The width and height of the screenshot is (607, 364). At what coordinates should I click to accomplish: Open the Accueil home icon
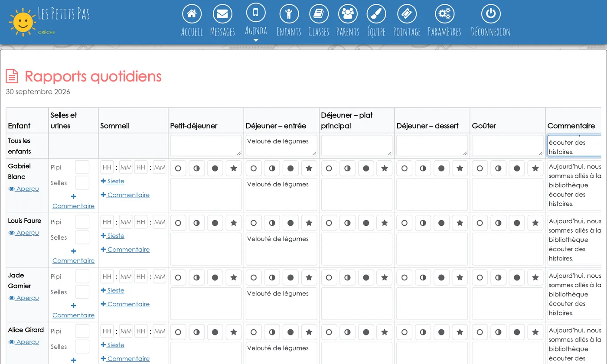192,14
